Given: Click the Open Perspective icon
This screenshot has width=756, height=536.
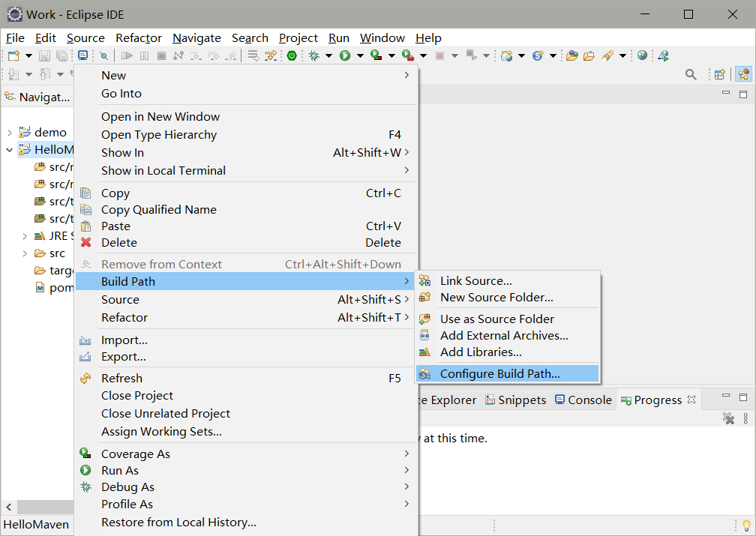Looking at the screenshot, I should click(x=720, y=74).
